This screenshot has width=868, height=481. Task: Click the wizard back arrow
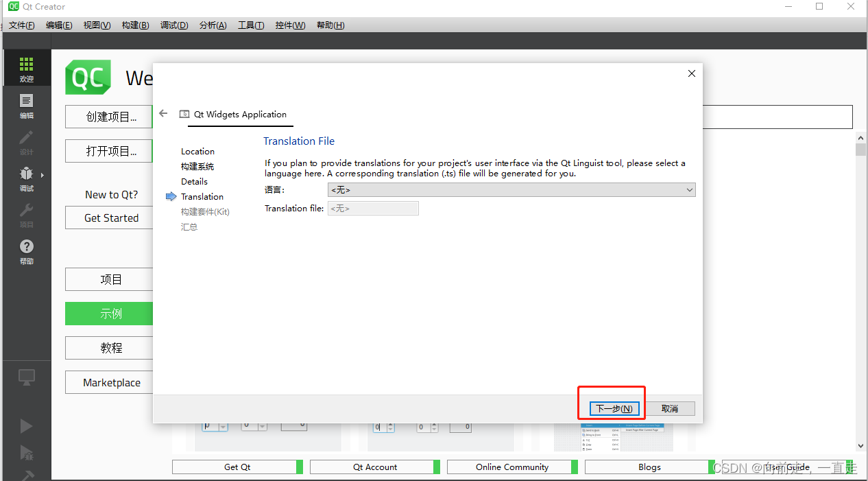[163, 113]
